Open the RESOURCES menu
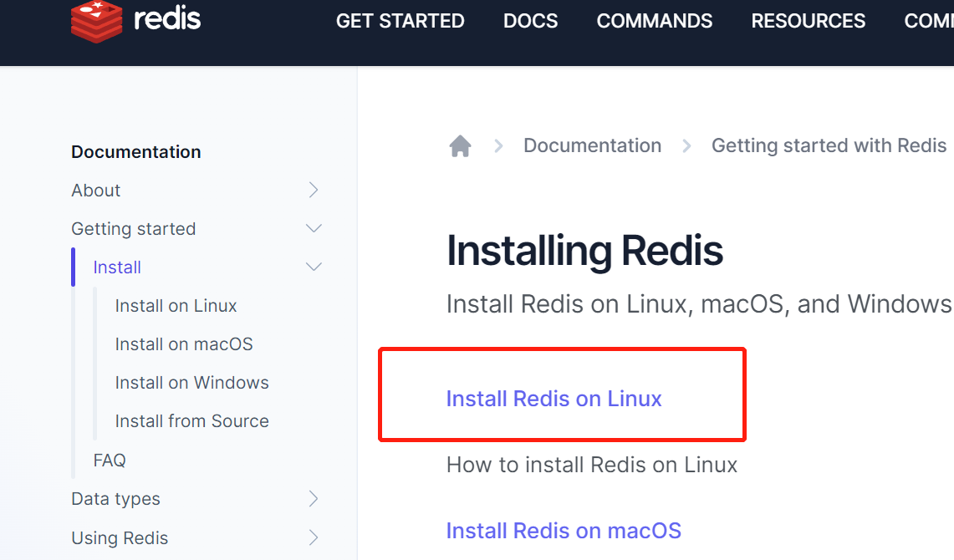Image resolution: width=954 pixels, height=560 pixels. click(808, 21)
